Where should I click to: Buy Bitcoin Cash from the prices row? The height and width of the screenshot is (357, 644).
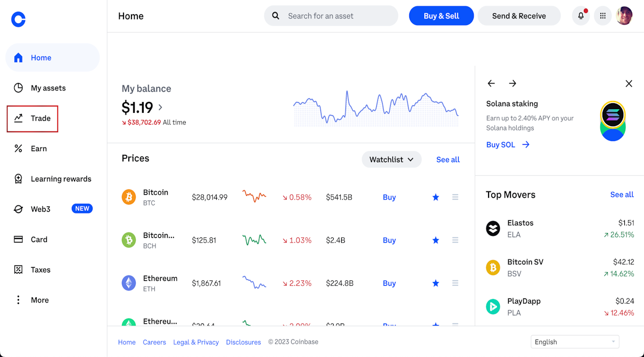389,240
